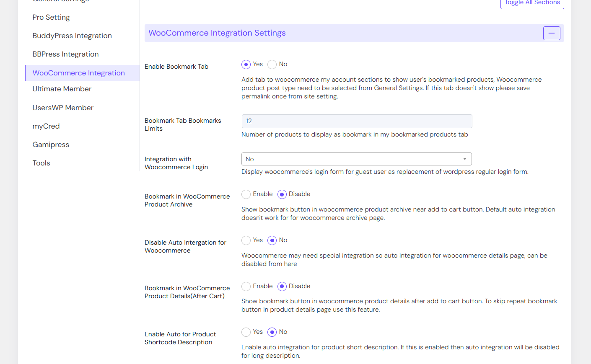Open the Pro Setting tab
Image resolution: width=591 pixels, height=364 pixels.
(51, 17)
